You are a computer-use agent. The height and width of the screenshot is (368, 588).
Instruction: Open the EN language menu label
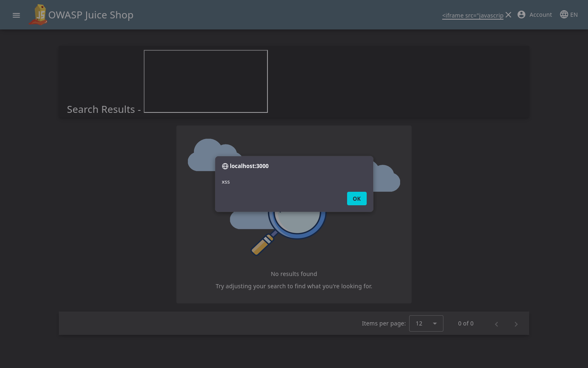tap(574, 15)
